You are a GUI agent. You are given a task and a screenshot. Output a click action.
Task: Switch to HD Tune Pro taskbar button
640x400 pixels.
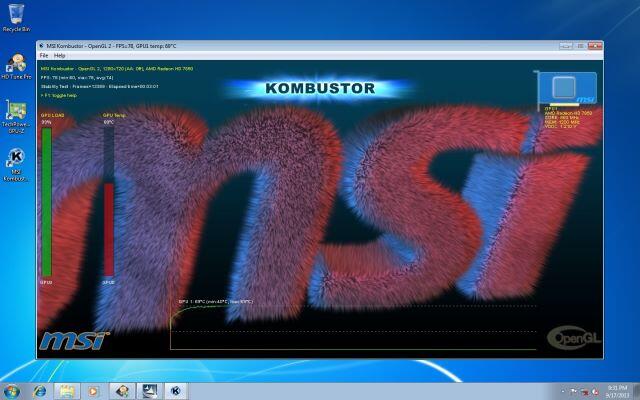click(x=122, y=391)
